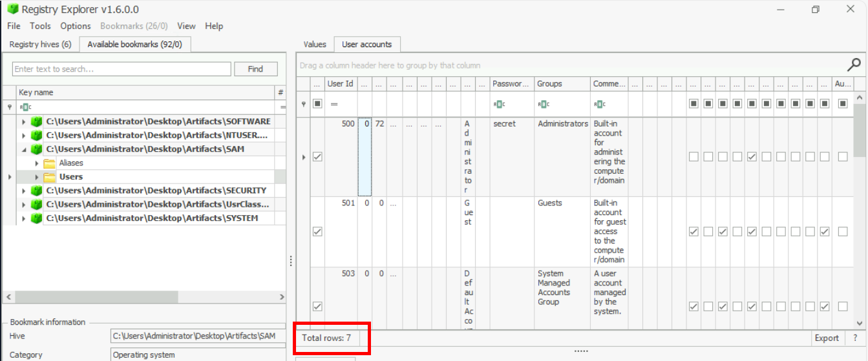This screenshot has height=361, width=868.
Task: Click the SYSTEM hive green cube icon
Action: [x=37, y=218]
